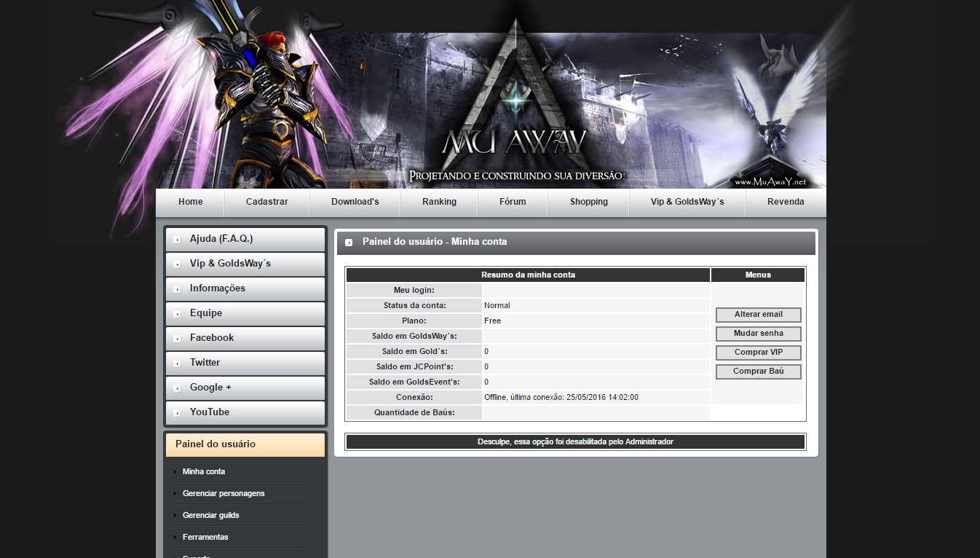The width and height of the screenshot is (980, 558).
Task: Click the arrow icon next to Facebook
Action: click(x=177, y=339)
